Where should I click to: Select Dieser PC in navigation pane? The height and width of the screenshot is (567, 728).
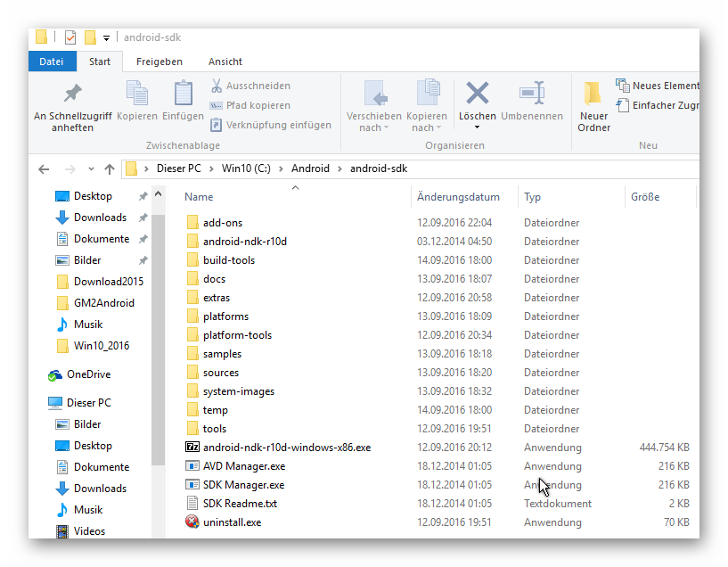(89, 403)
